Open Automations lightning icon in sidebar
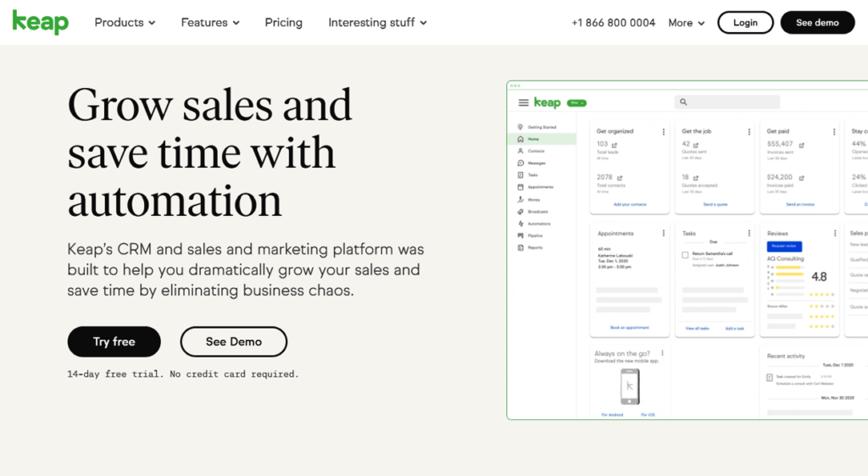The image size is (868, 476). coord(520,224)
